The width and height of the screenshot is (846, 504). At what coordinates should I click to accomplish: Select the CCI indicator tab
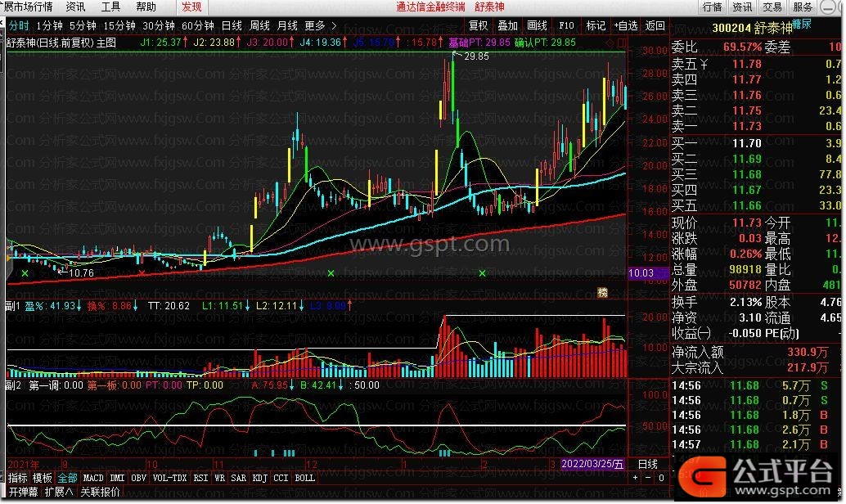click(281, 478)
